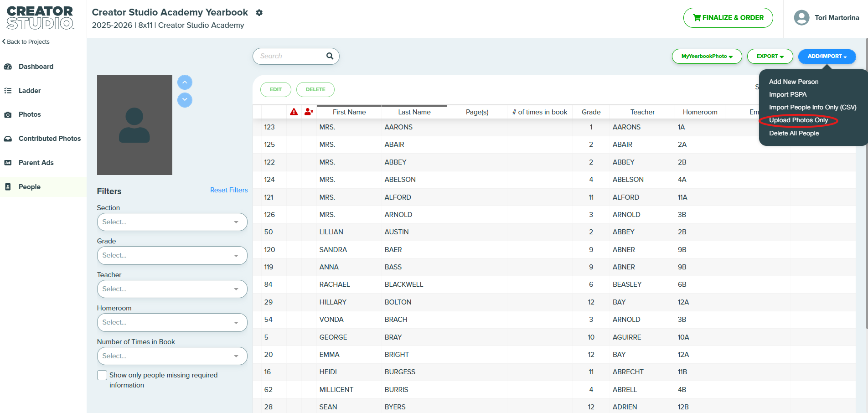Click the vertical page scrollbar

point(866,182)
